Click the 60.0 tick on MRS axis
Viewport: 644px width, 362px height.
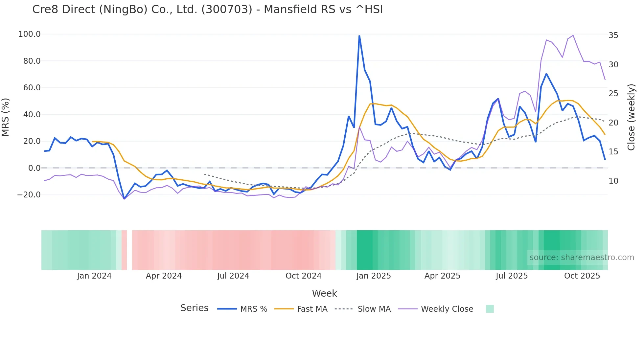point(32,88)
